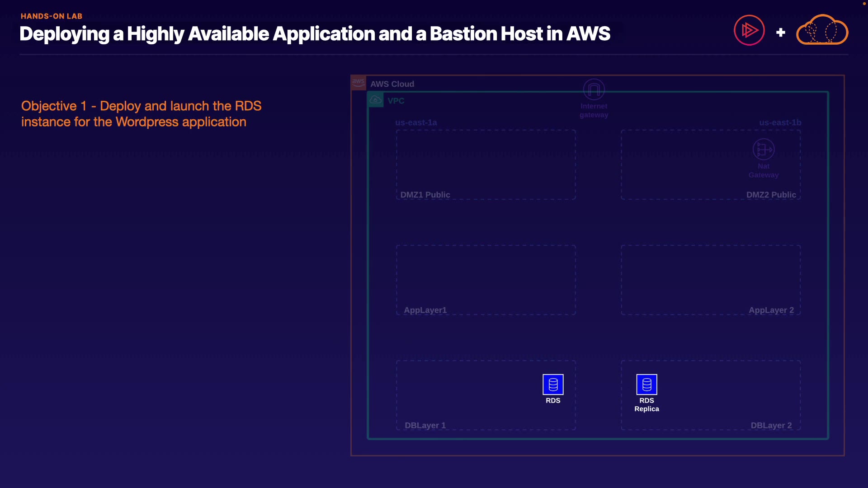Click the Nat Gateway icon
Image resolution: width=868 pixels, height=488 pixels.
point(763,150)
